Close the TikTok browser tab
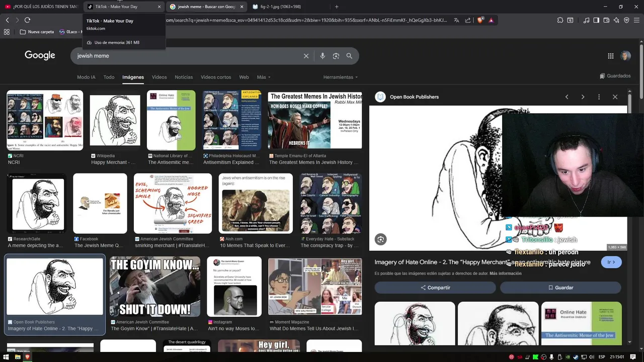The image size is (644, 362). pyautogui.click(x=159, y=7)
